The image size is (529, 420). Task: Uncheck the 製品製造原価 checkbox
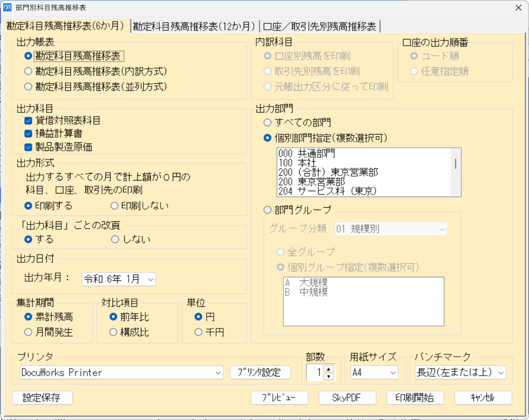27,147
